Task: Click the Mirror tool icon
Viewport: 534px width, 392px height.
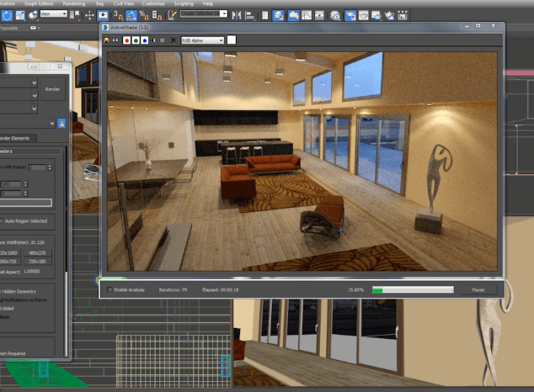Action: 238,15
